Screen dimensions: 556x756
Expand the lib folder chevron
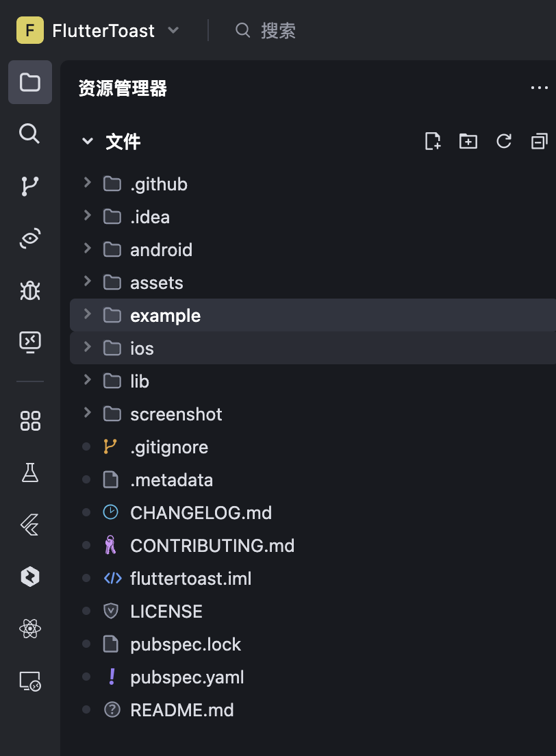coord(87,381)
